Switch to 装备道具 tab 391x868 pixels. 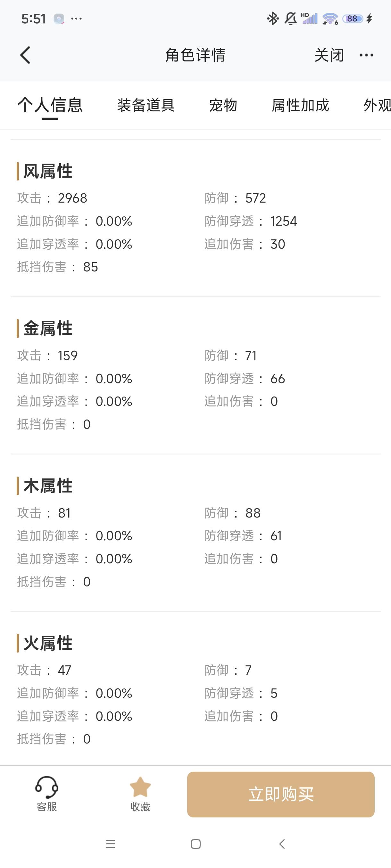click(146, 105)
